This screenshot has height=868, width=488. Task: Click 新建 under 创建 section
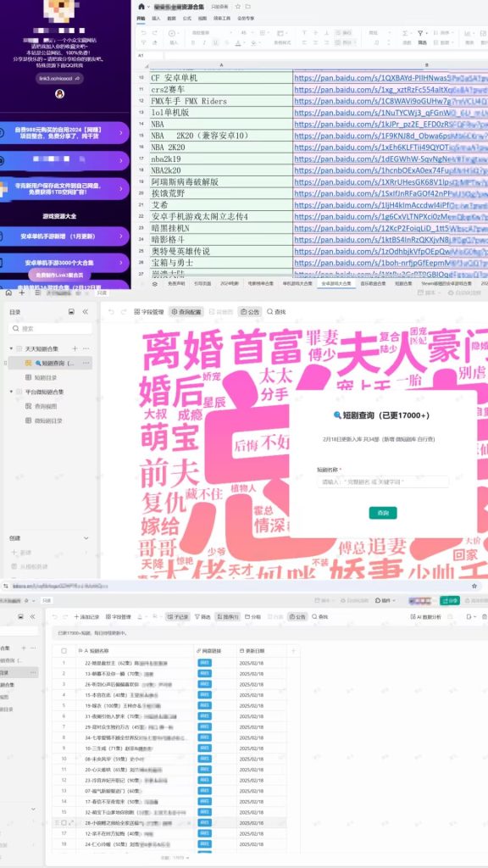(x=21, y=553)
